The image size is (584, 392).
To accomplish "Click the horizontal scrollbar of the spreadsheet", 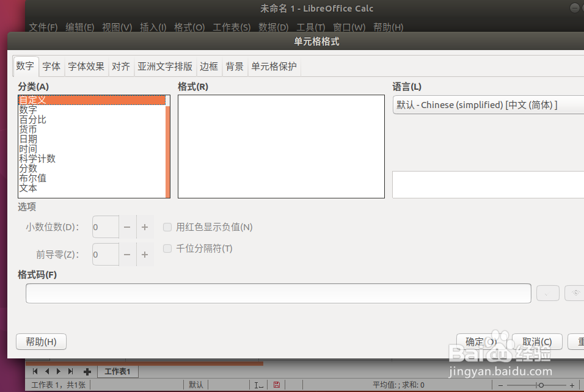I will click(x=145, y=363).
